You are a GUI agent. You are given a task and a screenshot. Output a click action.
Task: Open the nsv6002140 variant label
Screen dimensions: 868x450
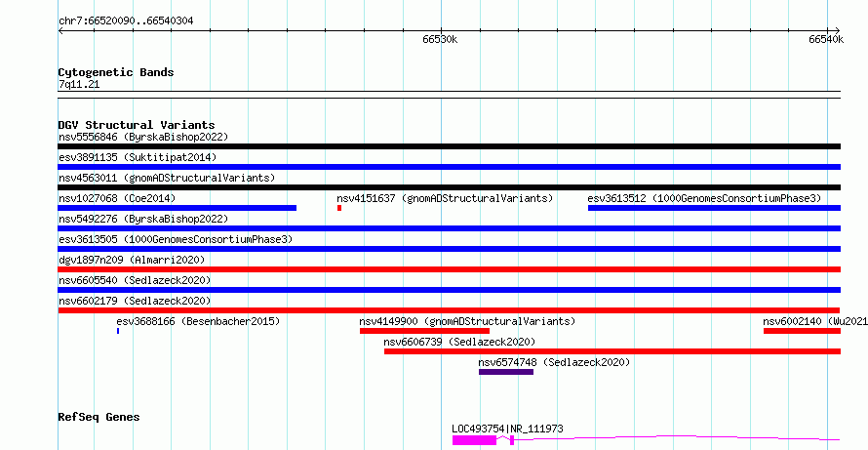pos(815,321)
